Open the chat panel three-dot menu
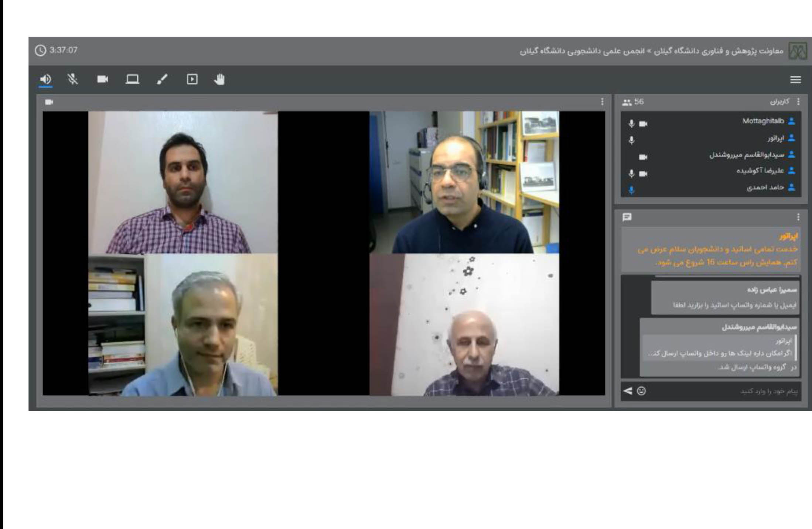Viewport: 812px width, 529px height. [798, 217]
